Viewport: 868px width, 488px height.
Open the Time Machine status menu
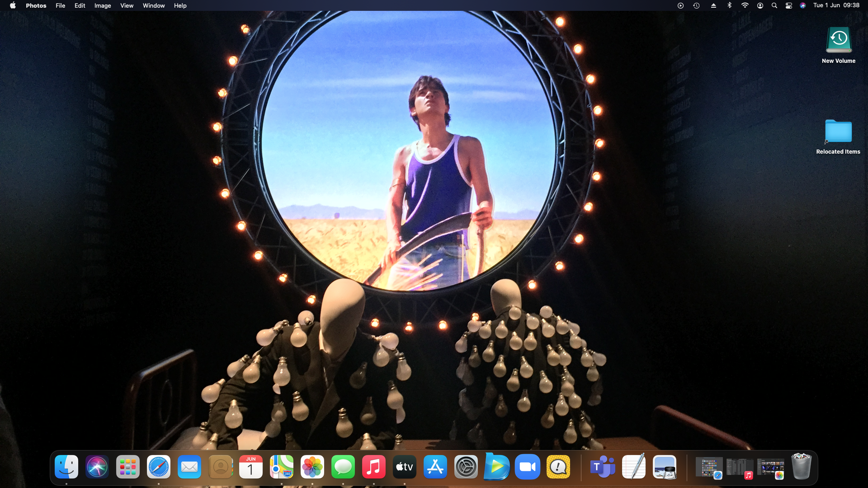pos(696,5)
